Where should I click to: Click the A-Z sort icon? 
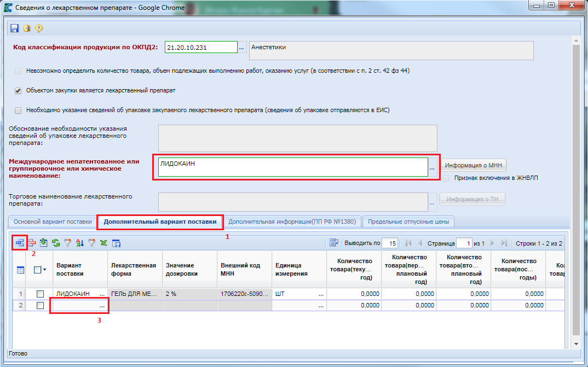tap(80, 243)
